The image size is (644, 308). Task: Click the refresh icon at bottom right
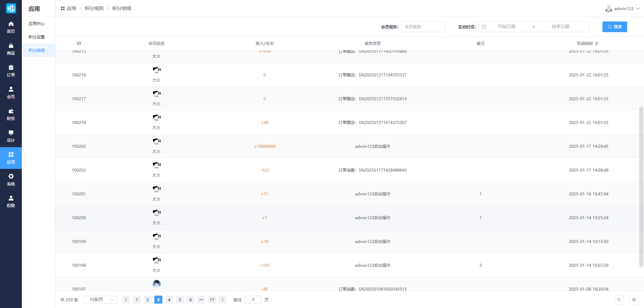click(619, 300)
